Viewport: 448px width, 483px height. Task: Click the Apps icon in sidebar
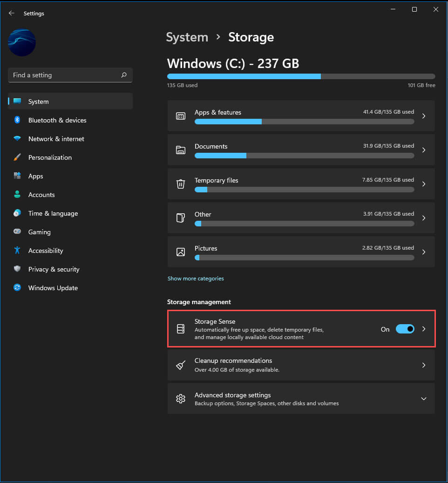(x=17, y=176)
